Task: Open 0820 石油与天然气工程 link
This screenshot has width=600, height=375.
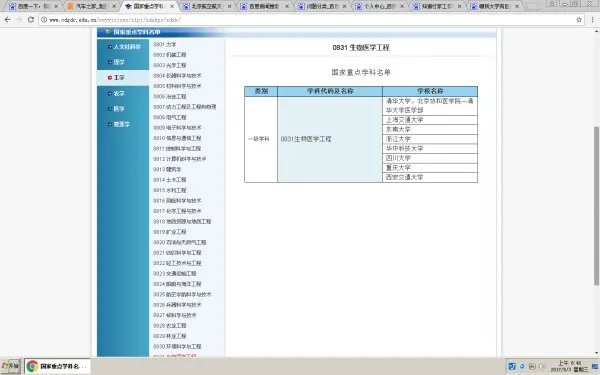Action: point(179,242)
